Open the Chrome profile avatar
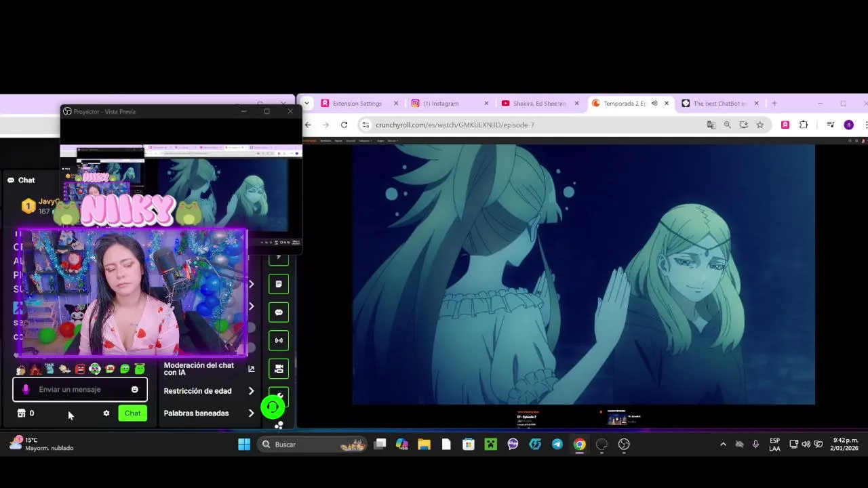The width and height of the screenshot is (868, 488). click(848, 125)
